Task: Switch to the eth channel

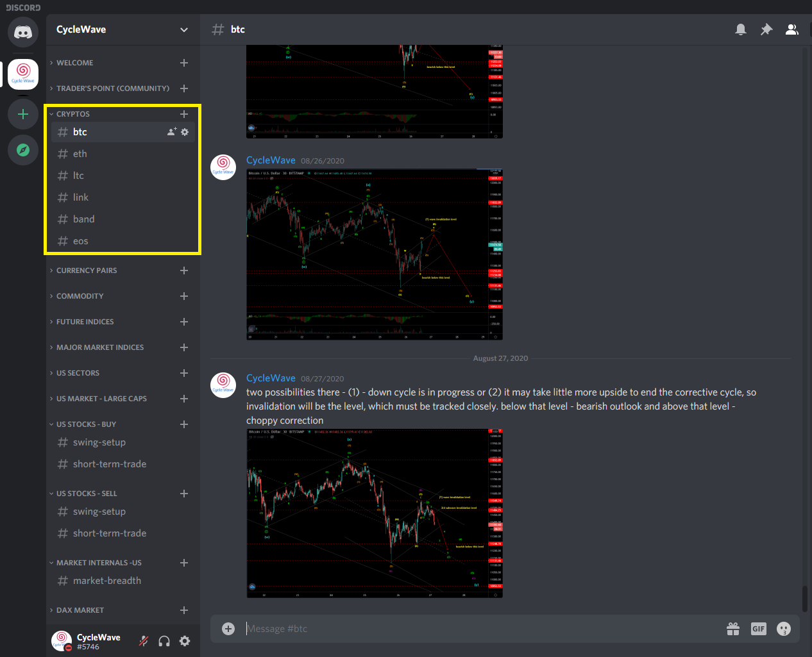Action: (x=80, y=153)
